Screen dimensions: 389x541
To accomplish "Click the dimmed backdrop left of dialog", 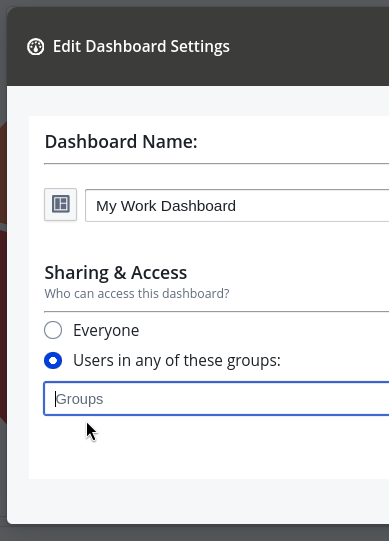I will click(3, 276).
